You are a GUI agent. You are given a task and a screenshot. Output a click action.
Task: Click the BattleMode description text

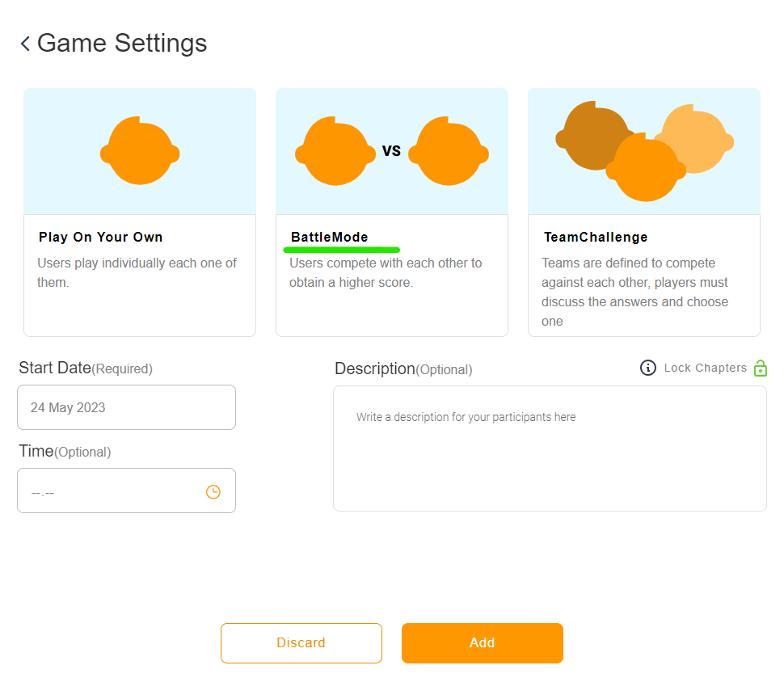click(x=386, y=272)
